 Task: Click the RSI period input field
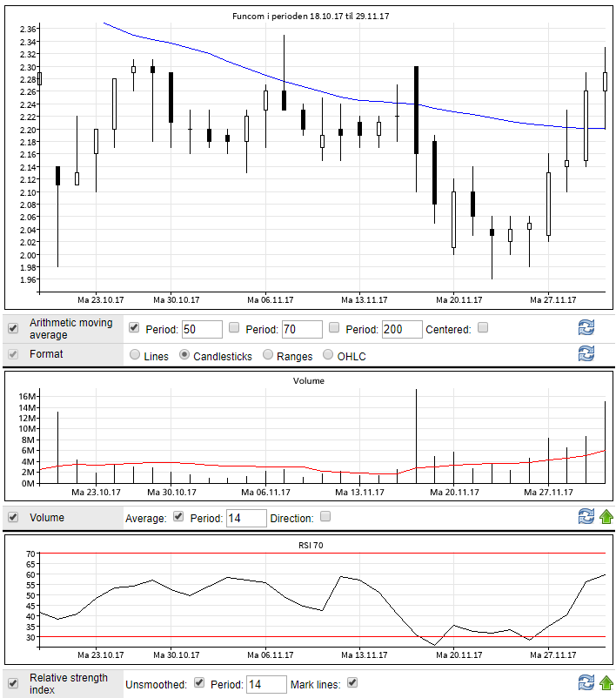tap(266, 684)
